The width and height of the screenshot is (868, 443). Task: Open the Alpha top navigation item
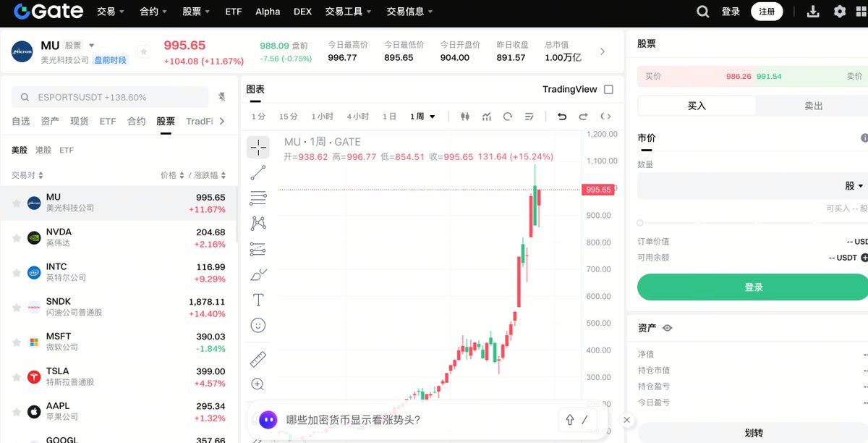coord(268,12)
